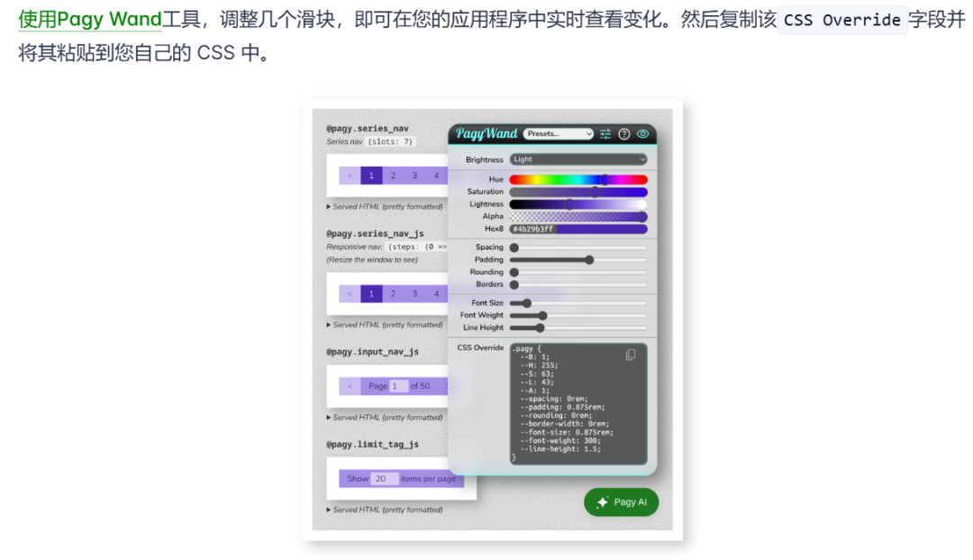The image size is (973, 560).
Task: Expand Served HTML under @pagy.series_nav_js
Action: coord(385,324)
